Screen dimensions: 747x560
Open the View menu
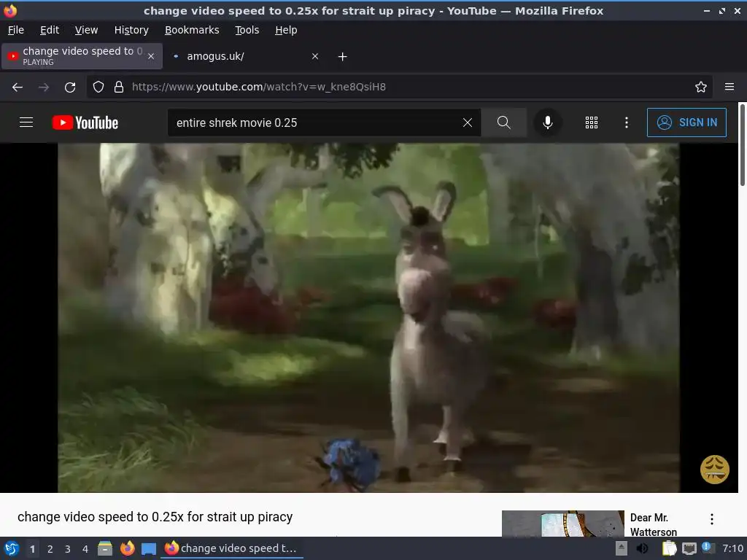pos(86,30)
